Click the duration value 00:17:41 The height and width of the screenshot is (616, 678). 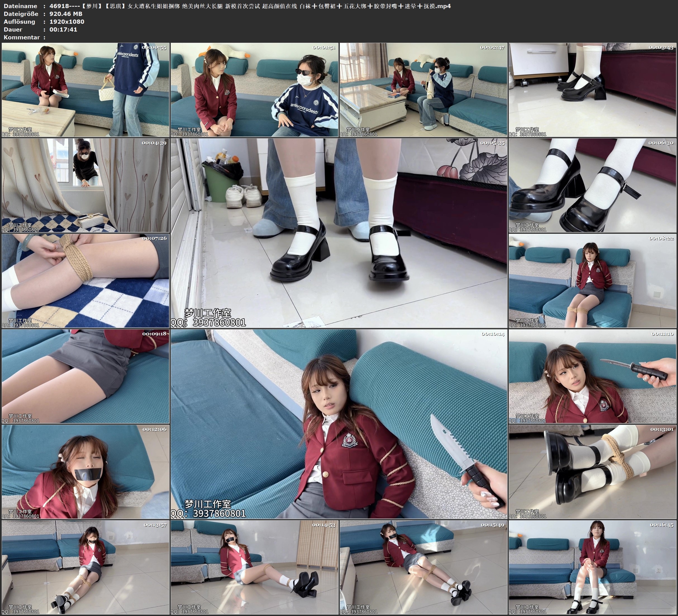(63, 30)
